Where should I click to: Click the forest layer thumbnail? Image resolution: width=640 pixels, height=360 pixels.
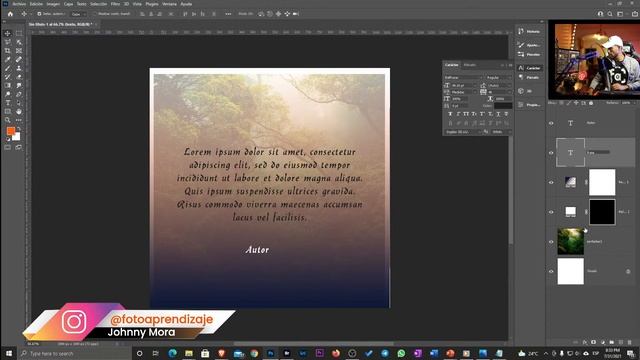[x=571, y=241]
